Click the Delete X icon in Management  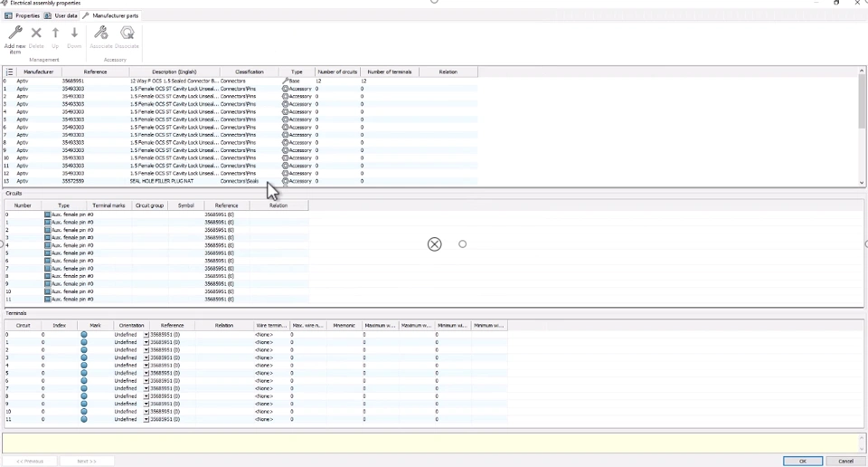click(x=36, y=33)
